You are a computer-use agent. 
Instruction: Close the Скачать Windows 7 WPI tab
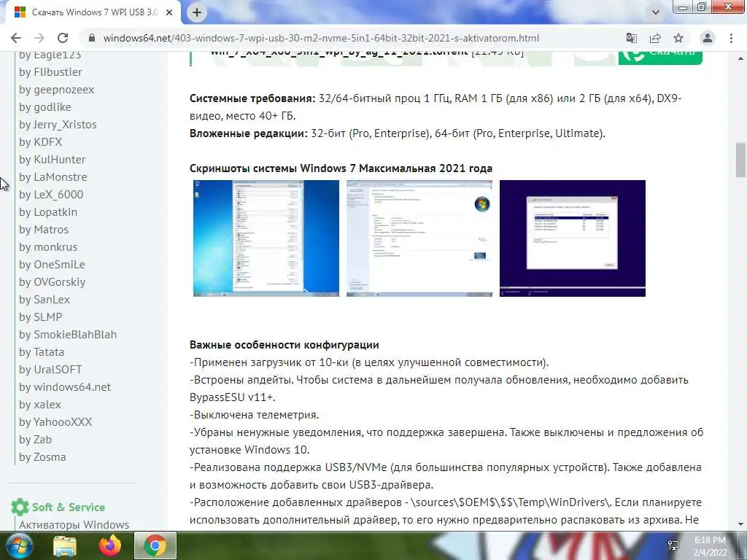[x=169, y=12]
